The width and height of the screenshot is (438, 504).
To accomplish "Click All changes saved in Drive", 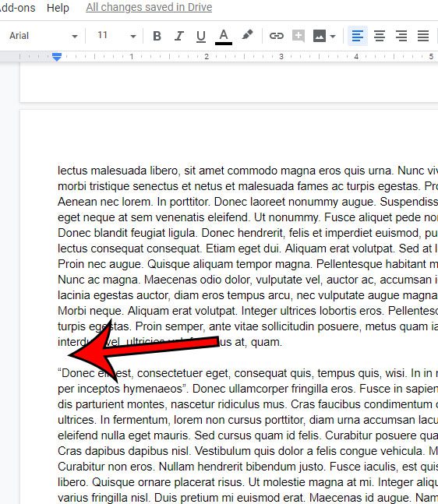I will (x=149, y=7).
